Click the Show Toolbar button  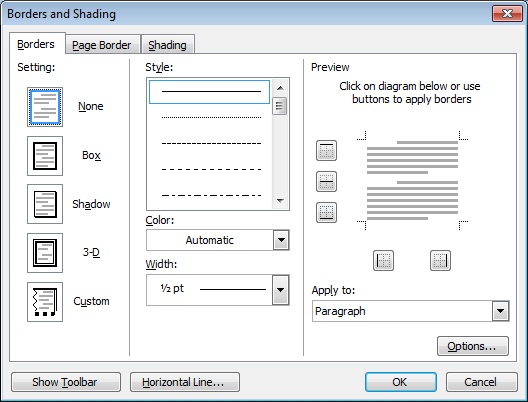click(x=66, y=382)
